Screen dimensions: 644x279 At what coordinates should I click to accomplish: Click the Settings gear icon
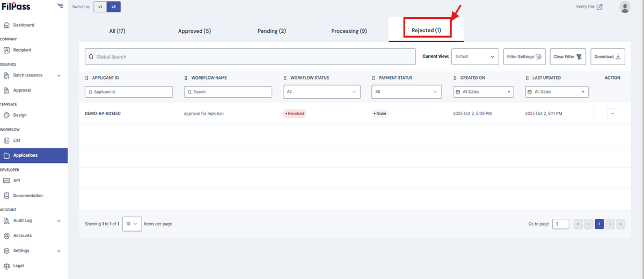click(6, 251)
